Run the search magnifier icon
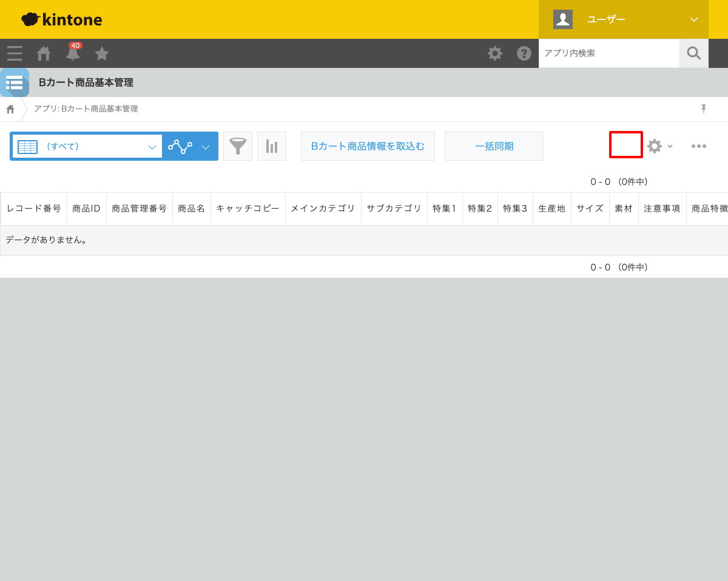The height and width of the screenshot is (581, 728). pyautogui.click(x=693, y=53)
